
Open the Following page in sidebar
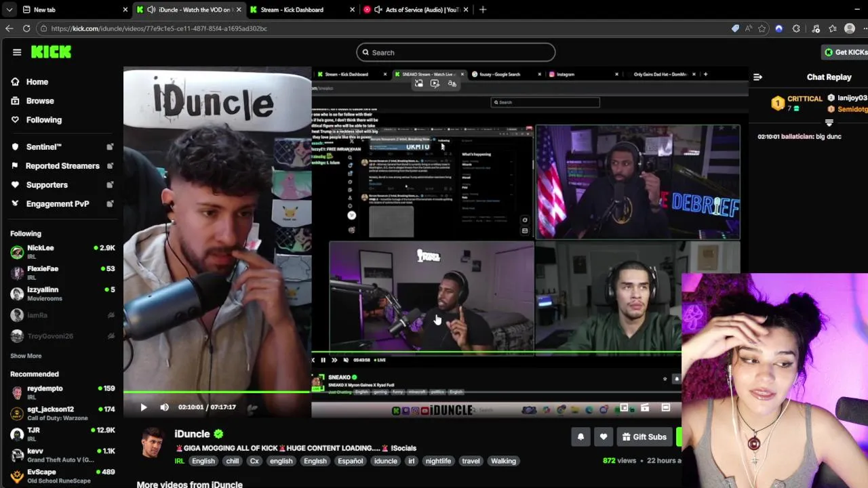click(x=36, y=120)
